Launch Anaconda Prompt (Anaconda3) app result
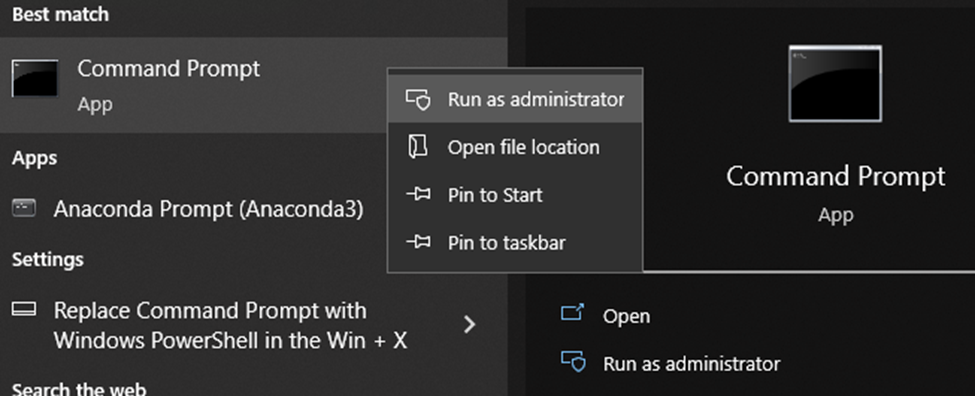 pyautogui.click(x=208, y=210)
